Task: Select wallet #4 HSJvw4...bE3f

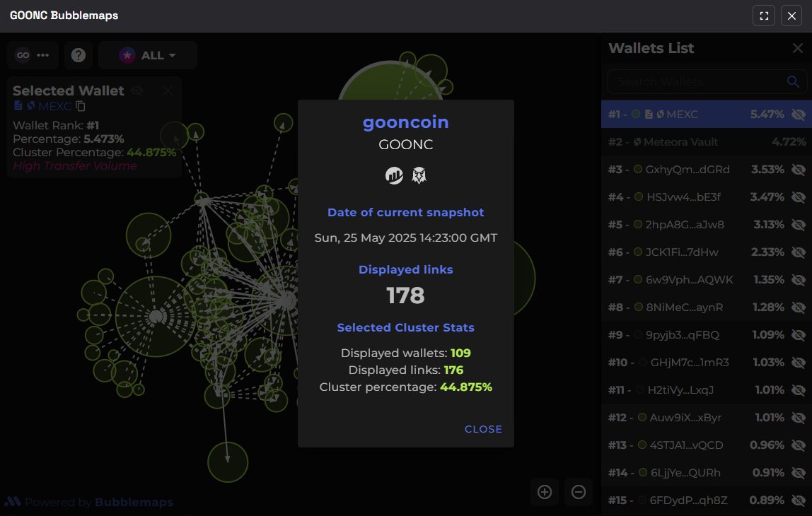Action: coord(707,197)
